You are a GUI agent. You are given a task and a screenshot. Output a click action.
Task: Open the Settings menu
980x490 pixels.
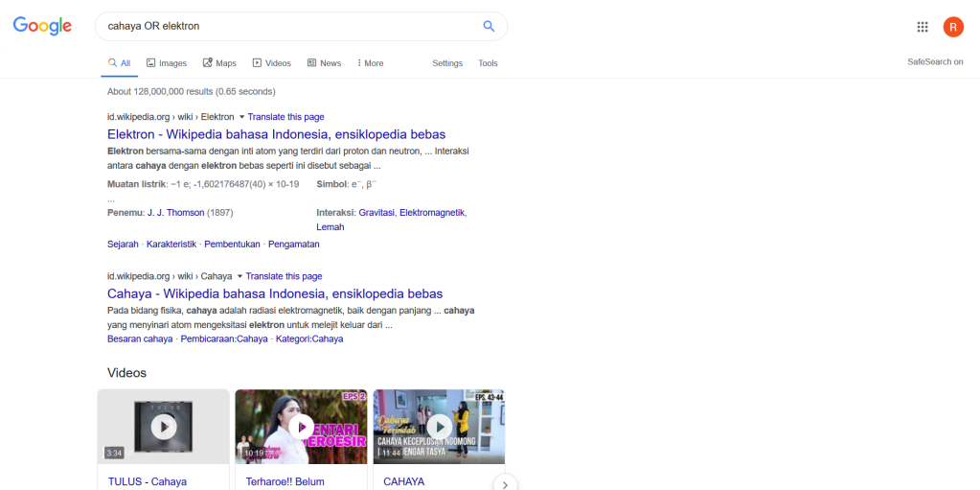click(x=447, y=63)
